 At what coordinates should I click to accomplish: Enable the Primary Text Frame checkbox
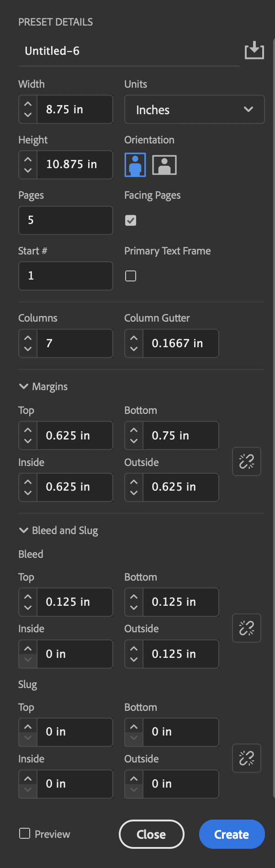tap(131, 276)
